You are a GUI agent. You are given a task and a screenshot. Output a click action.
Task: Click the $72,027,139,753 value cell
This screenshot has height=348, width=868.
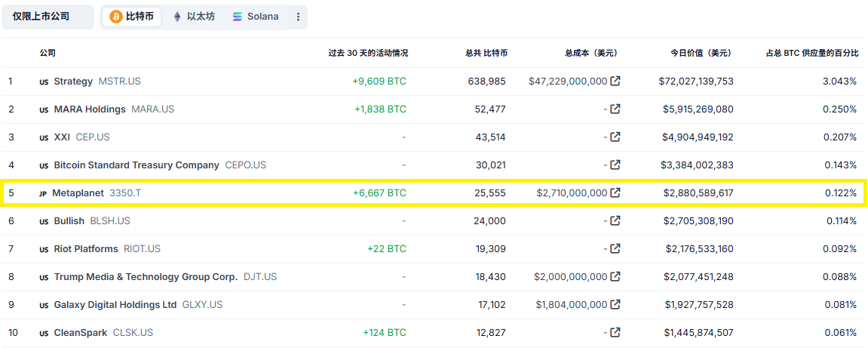(696, 82)
